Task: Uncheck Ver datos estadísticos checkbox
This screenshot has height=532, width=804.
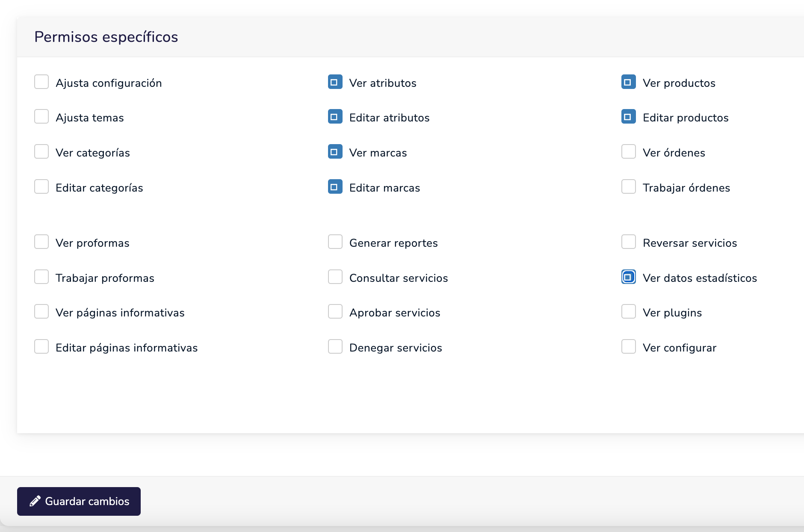Action: click(x=629, y=277)
